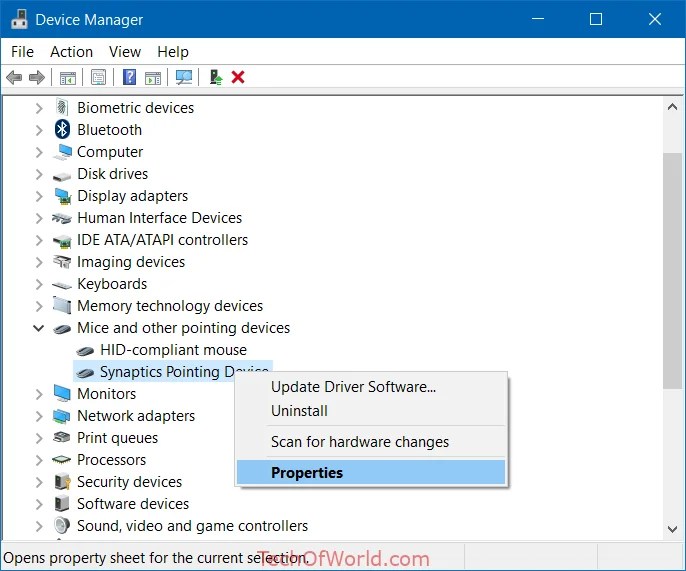Click the Bluetooth category icon
The height and width of the screenshot is (571, 686).
[x=62, y=130]
